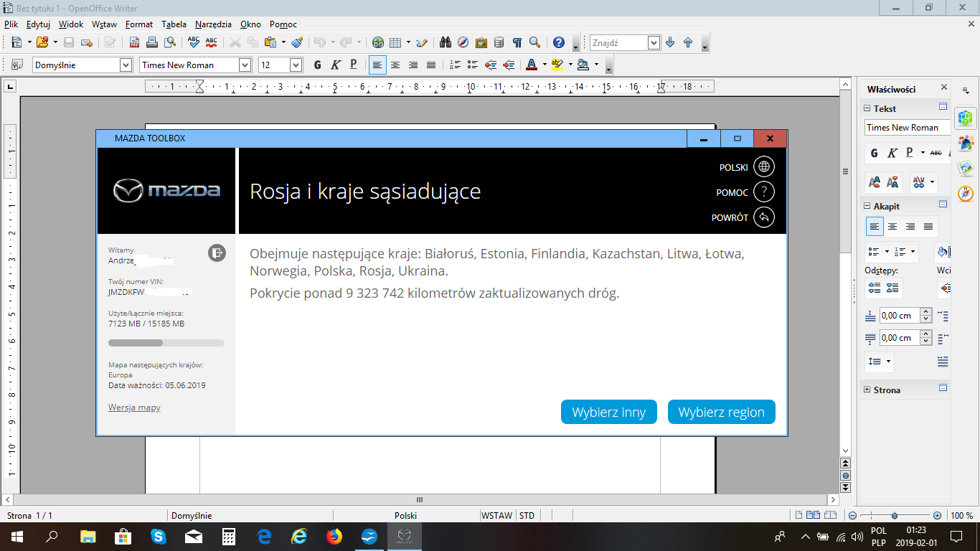Click the Wersja mapy link
Screen dimensions: 980x551
coord(134,408)
